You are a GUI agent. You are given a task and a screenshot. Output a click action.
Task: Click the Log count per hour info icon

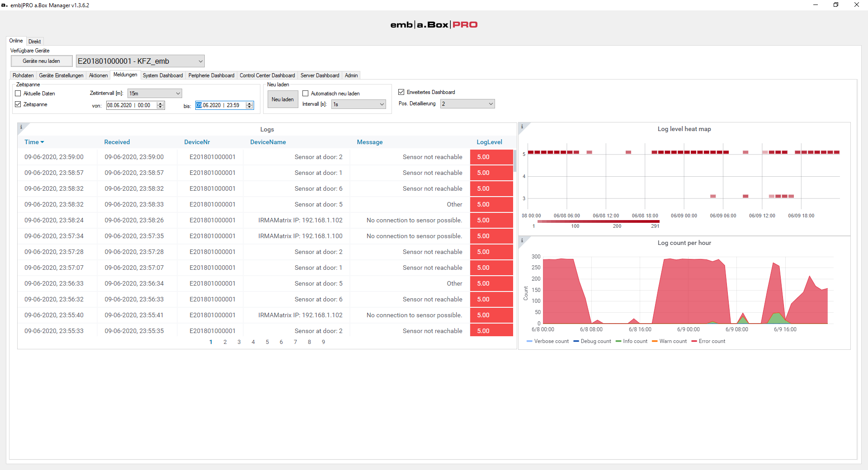coord(522,240)
